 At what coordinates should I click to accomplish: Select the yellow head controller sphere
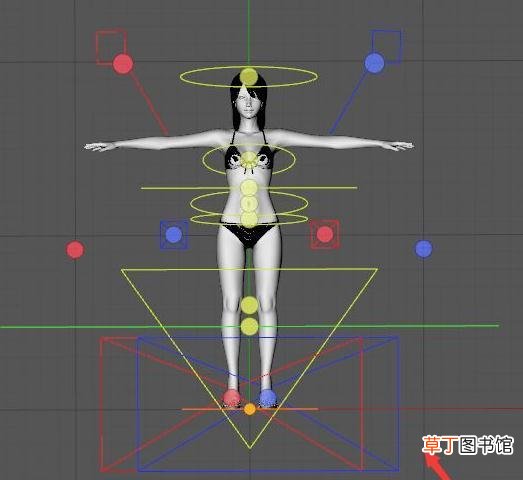coord(249,76)
